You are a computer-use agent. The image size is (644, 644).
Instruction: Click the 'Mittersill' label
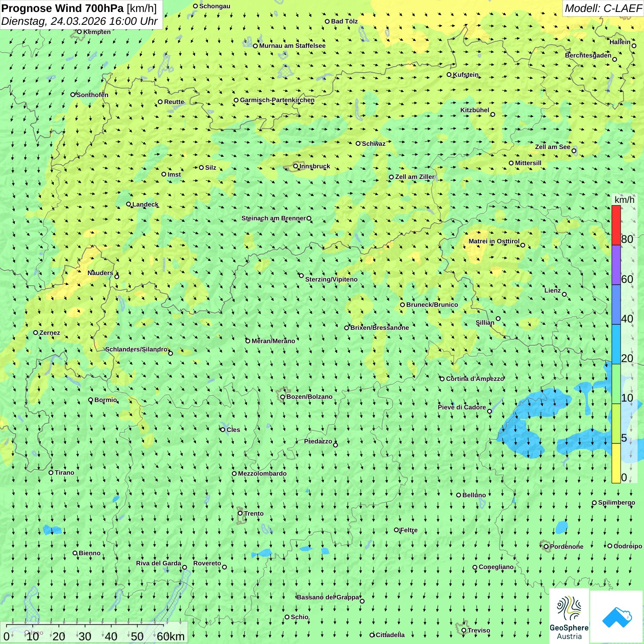point(528,163)
